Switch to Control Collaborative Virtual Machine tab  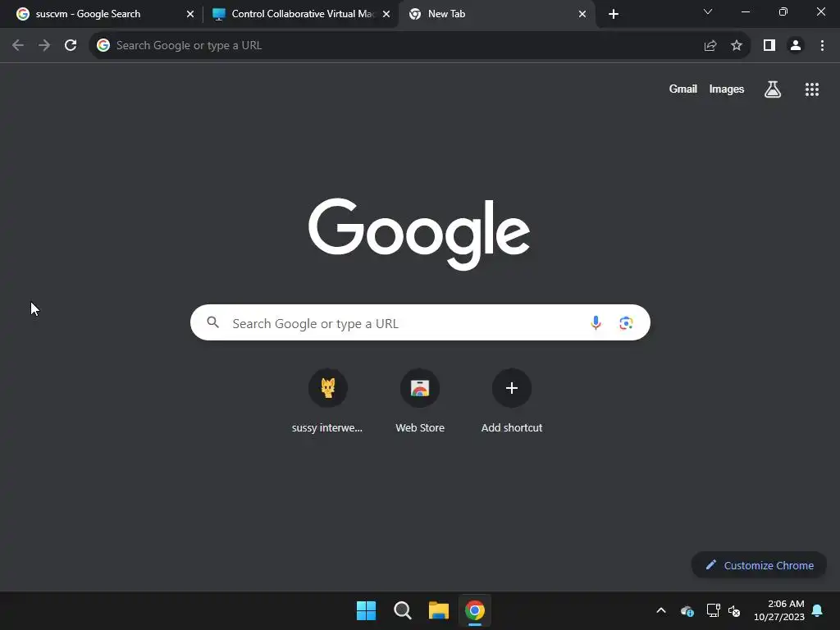pos(300,14)
